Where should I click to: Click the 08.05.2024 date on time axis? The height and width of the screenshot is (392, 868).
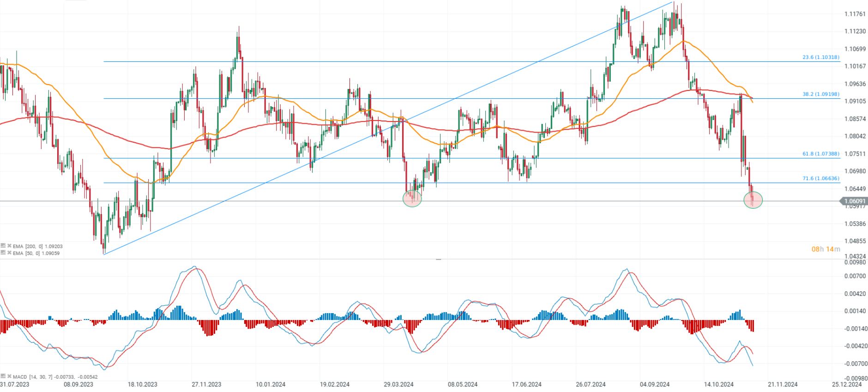click(463, 384)
